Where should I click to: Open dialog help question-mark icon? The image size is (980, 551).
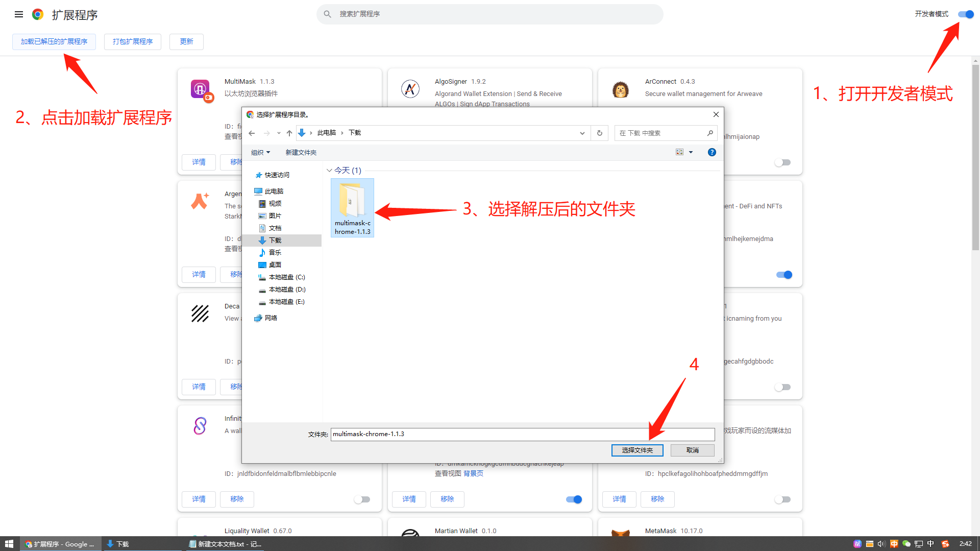pos(712,152)
